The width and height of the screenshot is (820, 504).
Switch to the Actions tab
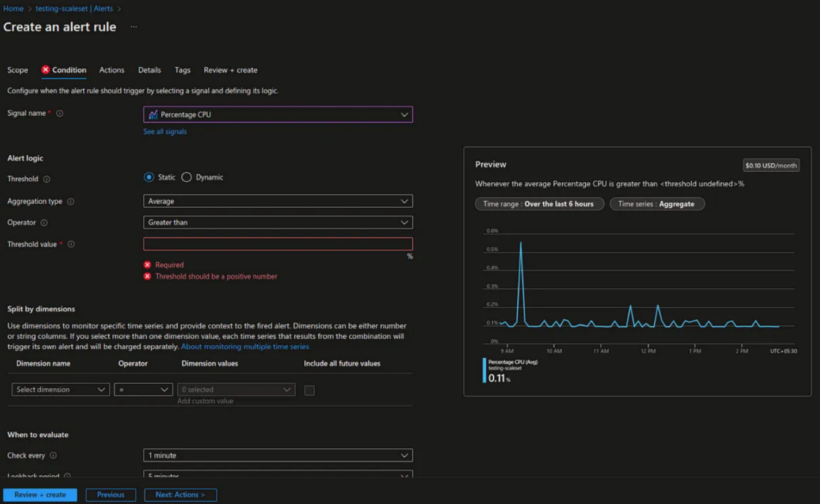112,70
